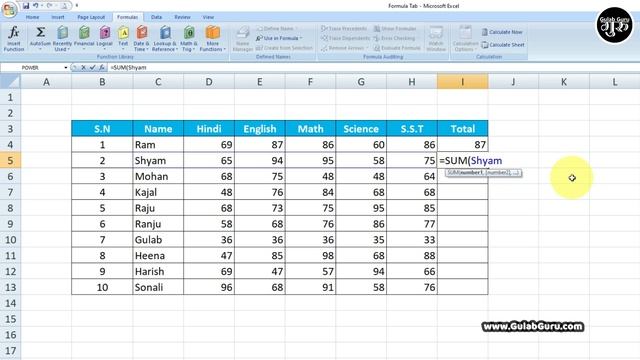Select column header D
640x360 pixels.
(209, 82)
